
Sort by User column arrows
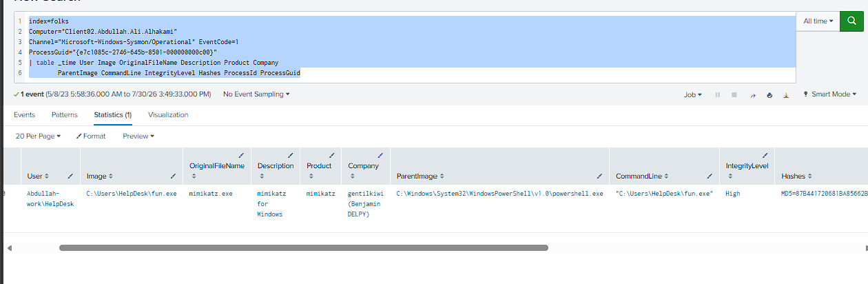(45, 176)
